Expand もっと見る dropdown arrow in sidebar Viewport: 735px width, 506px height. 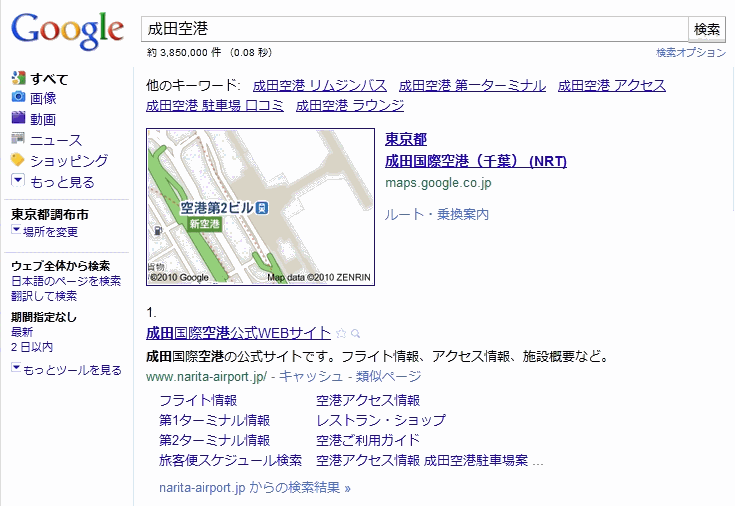point(18,180)
